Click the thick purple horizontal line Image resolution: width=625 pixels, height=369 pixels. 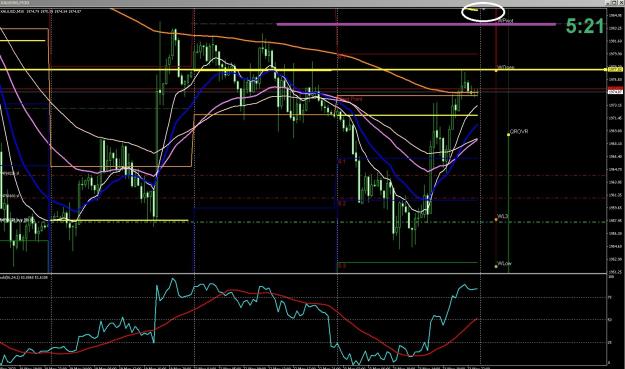416,24
